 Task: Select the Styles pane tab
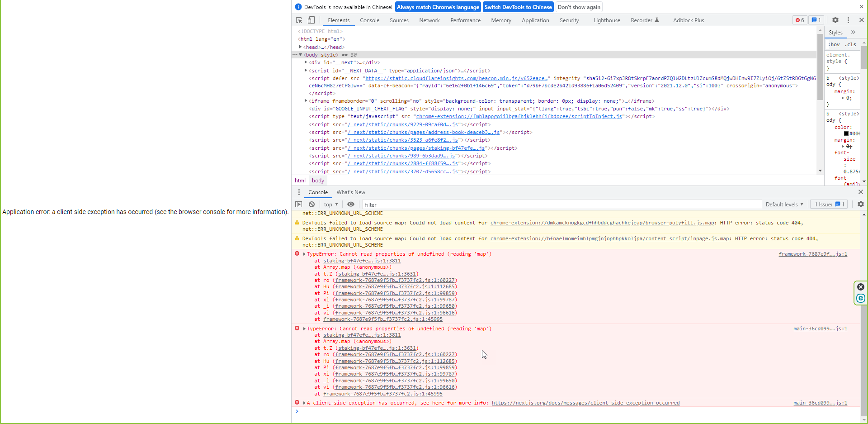point(835,33)
